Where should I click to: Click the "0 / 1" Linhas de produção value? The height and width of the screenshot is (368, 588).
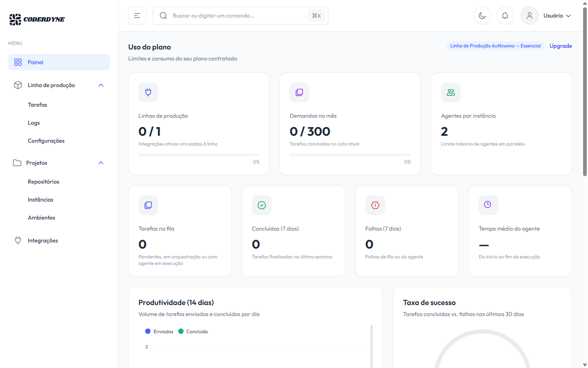[149, 131]
